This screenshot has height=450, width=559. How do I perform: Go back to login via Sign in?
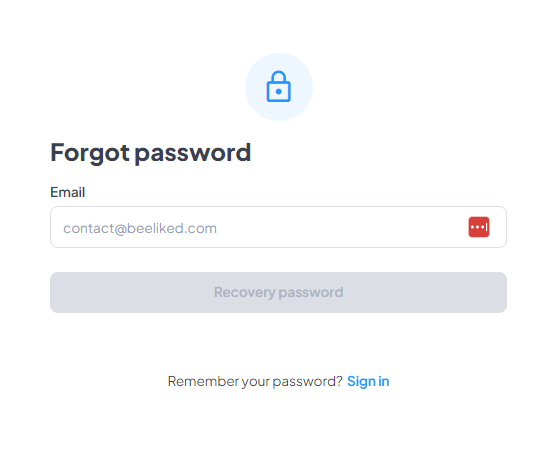coord(368,381)
